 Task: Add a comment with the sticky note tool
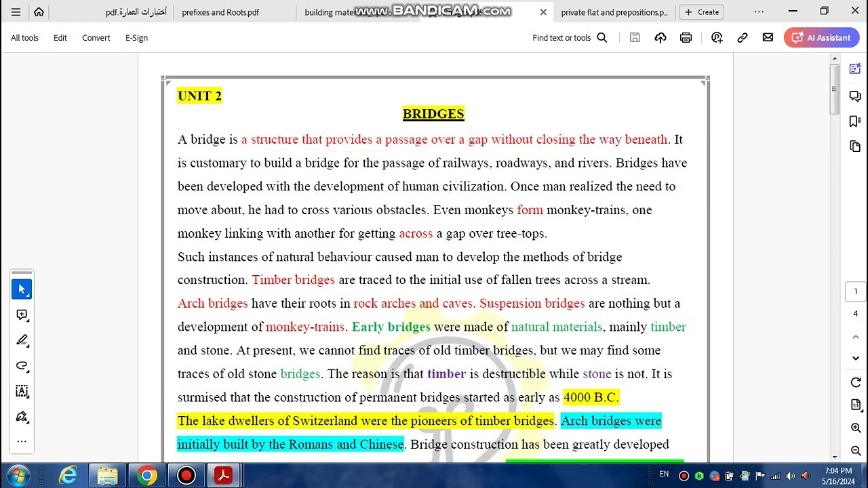point(22,315)
